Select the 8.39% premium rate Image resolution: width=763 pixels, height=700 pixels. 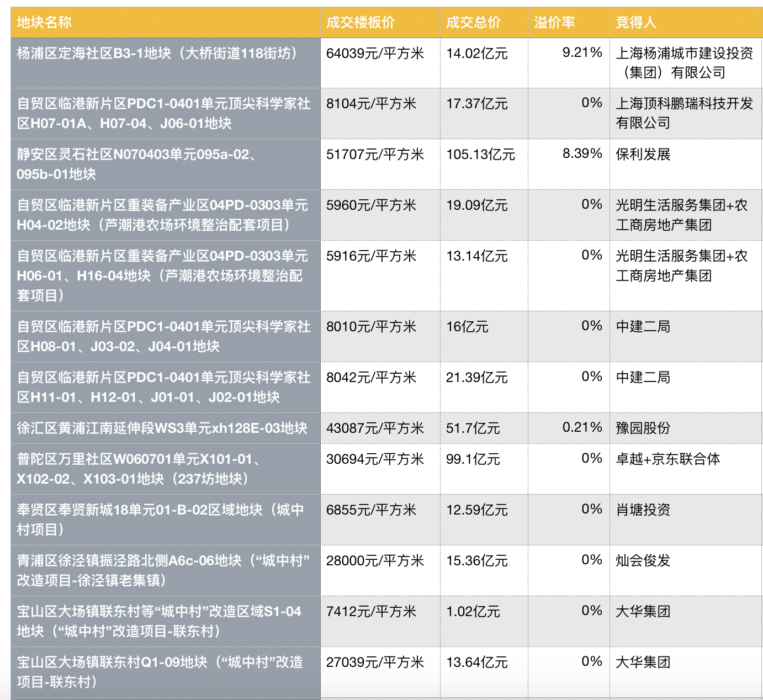[x=582, y=153]
